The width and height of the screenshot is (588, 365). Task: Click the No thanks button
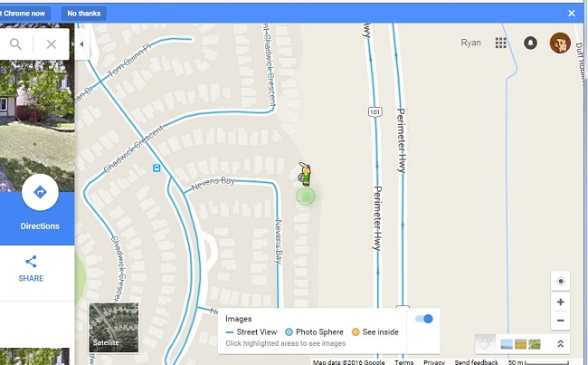click(84, 14)
